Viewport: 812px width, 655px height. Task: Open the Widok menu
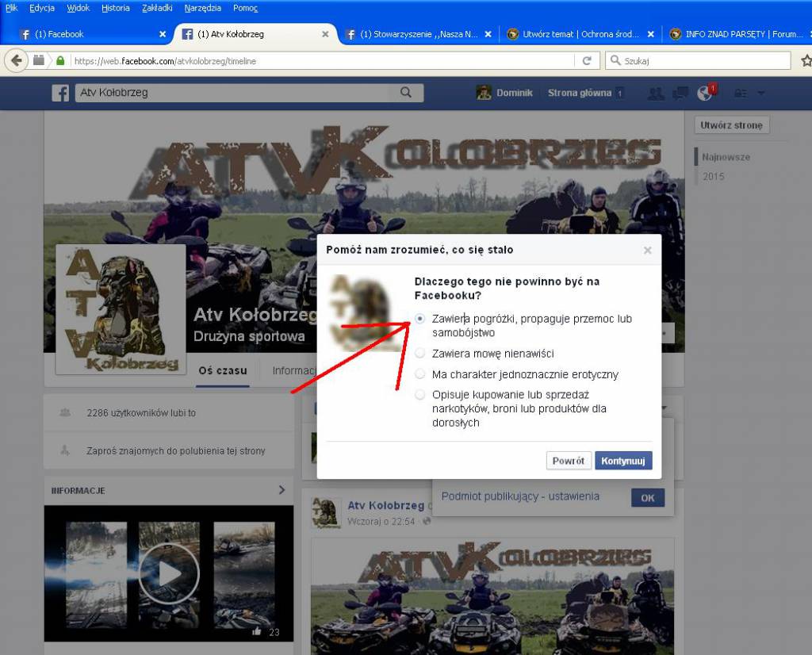click(79, 8)
